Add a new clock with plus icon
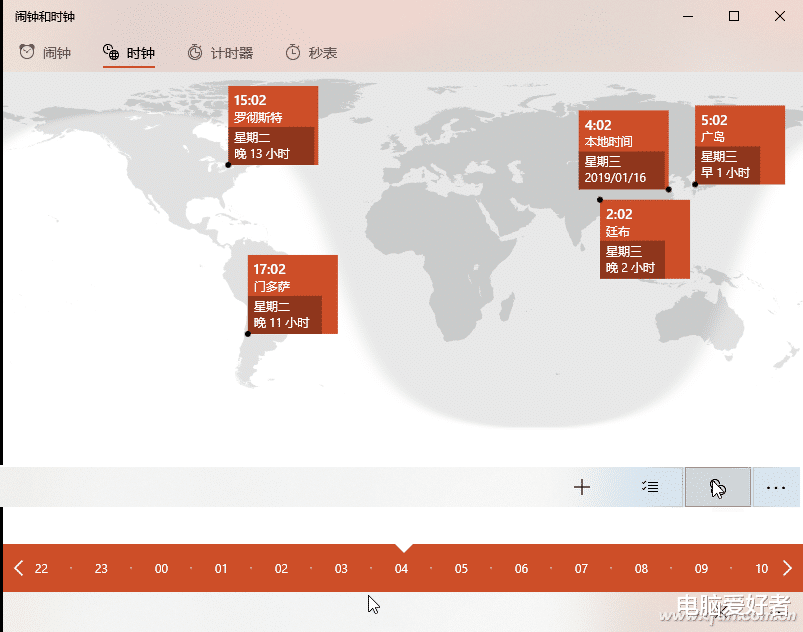This screenshot has height=632, width=803. 582,487
